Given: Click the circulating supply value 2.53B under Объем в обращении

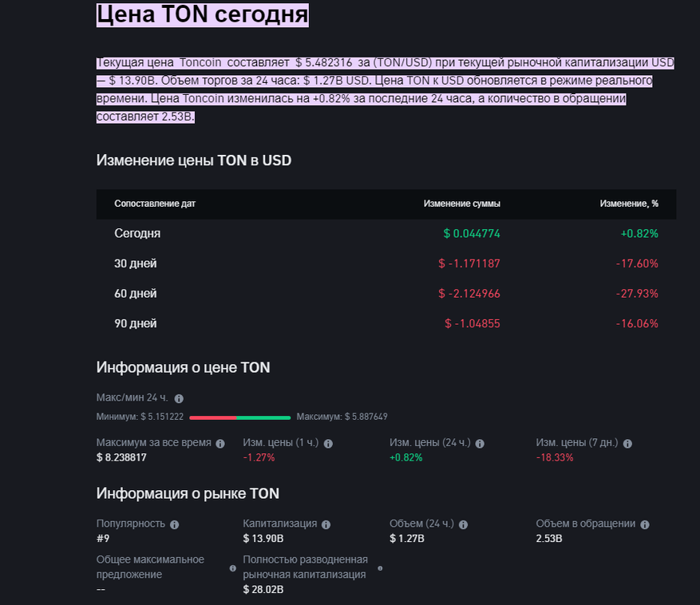Looking at the screenshot, I should click(548, 539).
